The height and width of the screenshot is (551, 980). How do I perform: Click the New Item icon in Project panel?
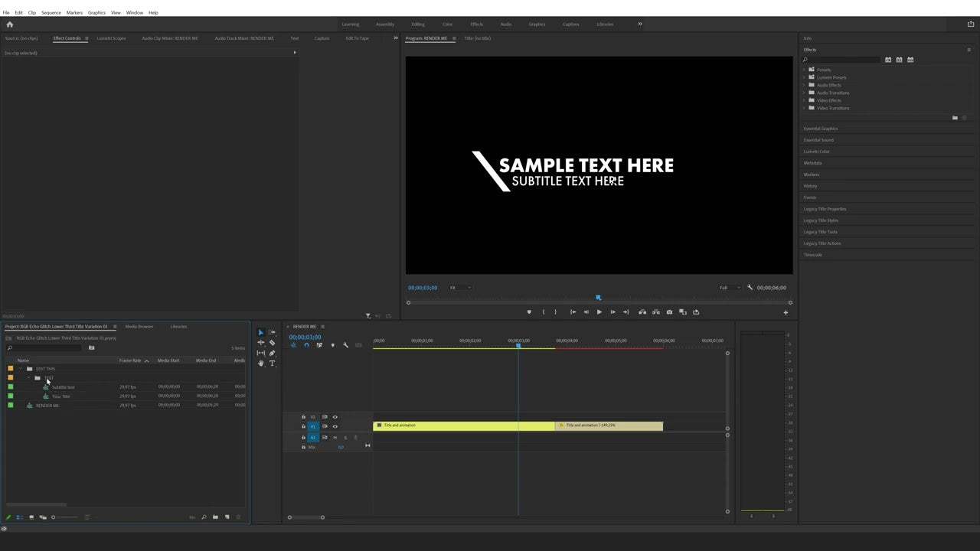pyautogui.click(x=227, y=517)
